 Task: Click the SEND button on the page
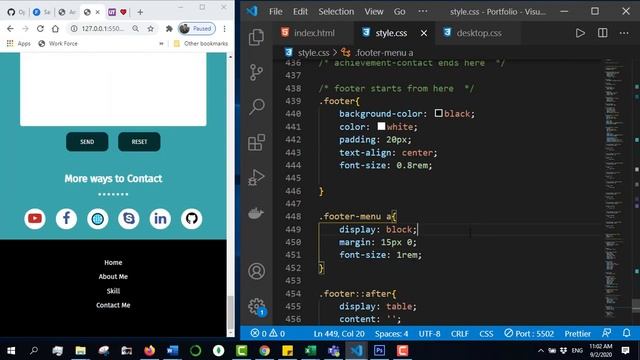[x=87, y=142]
